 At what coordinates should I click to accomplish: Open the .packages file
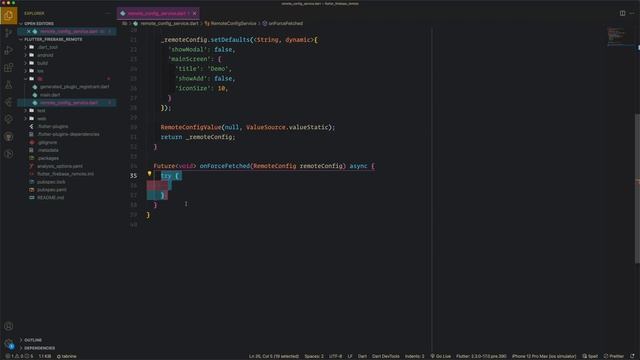[x=48, y=158]
